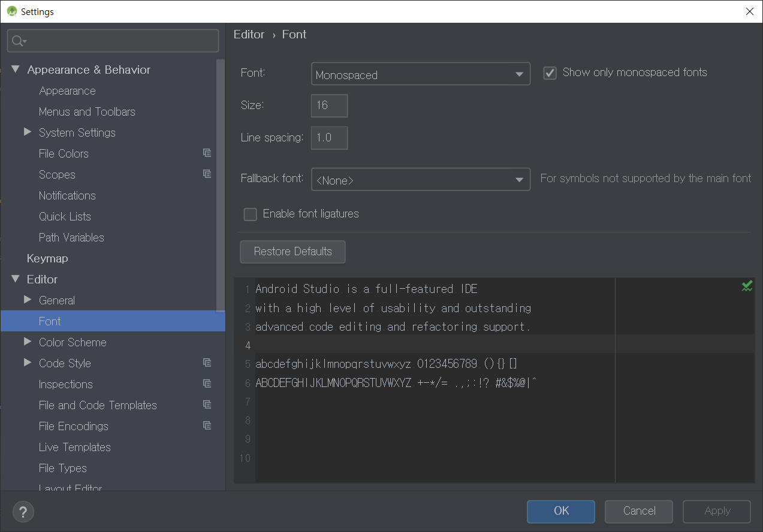Click the settings tree vertical scrollbar

click(x=221, y=186)
